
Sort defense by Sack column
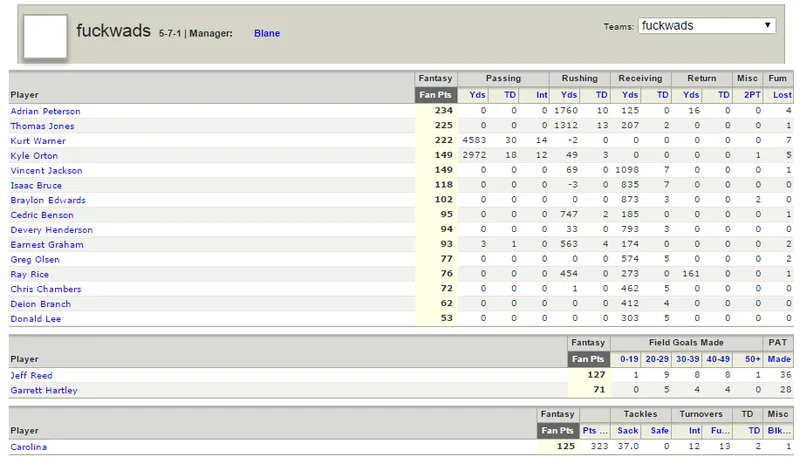tap(628, 430)
